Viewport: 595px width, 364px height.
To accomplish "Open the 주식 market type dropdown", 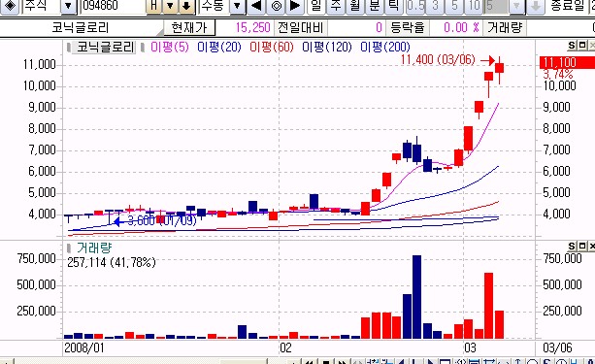I will pos(68,6).
